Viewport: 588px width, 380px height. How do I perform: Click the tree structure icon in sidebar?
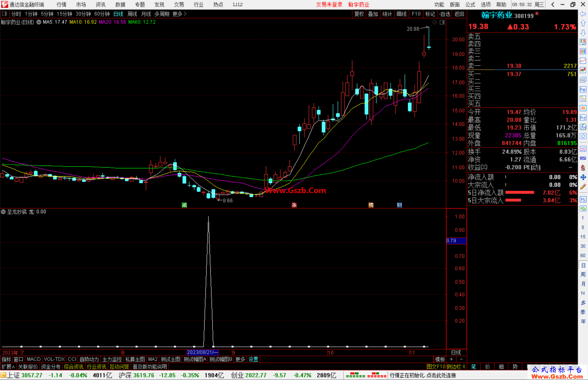click(x=583, y=99)
